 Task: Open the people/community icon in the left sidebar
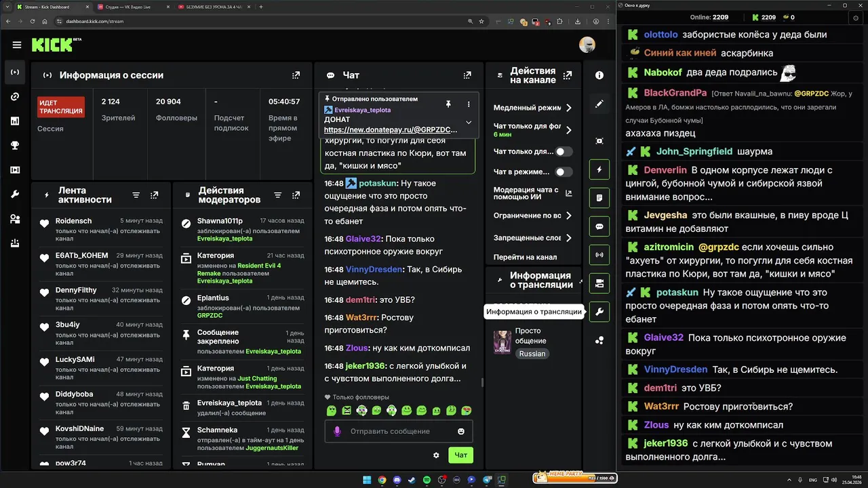pyautogui.click(x=15, y=219)
